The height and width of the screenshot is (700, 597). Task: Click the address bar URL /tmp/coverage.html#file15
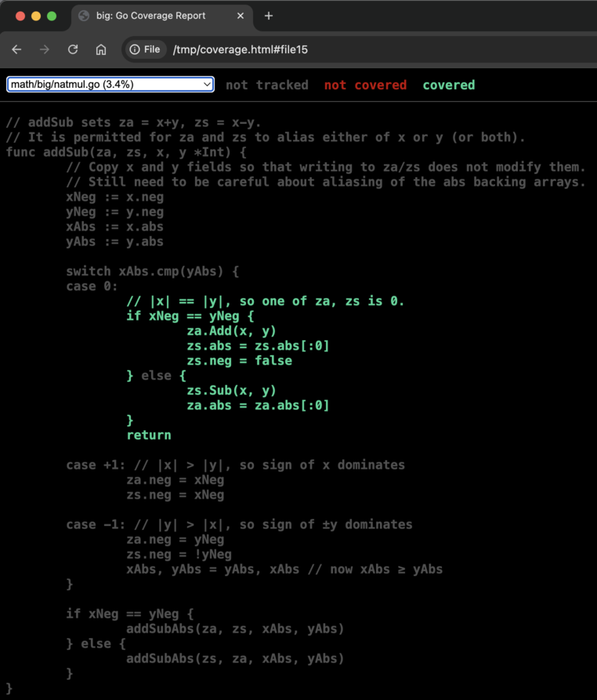tap(240, 49)
